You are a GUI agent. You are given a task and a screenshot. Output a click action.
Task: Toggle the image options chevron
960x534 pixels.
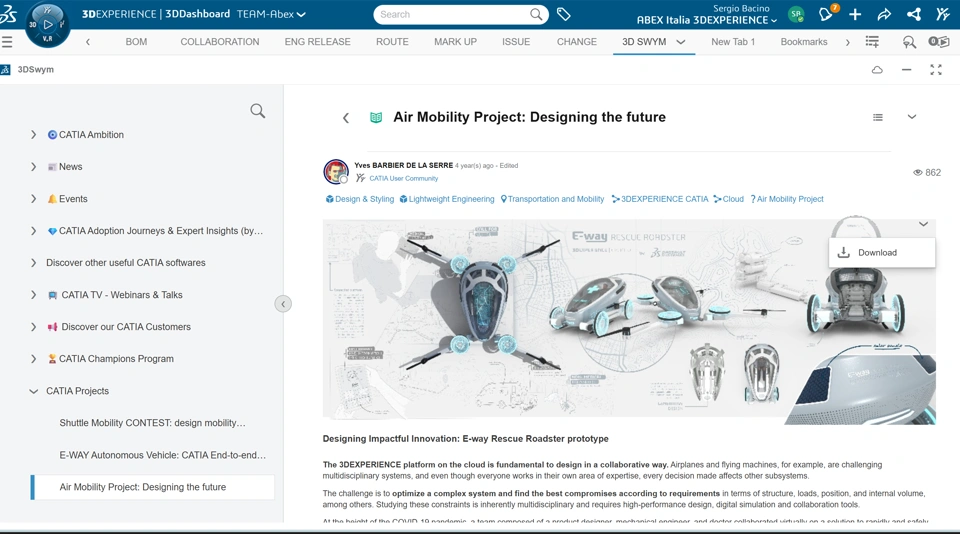pos(923,224)
